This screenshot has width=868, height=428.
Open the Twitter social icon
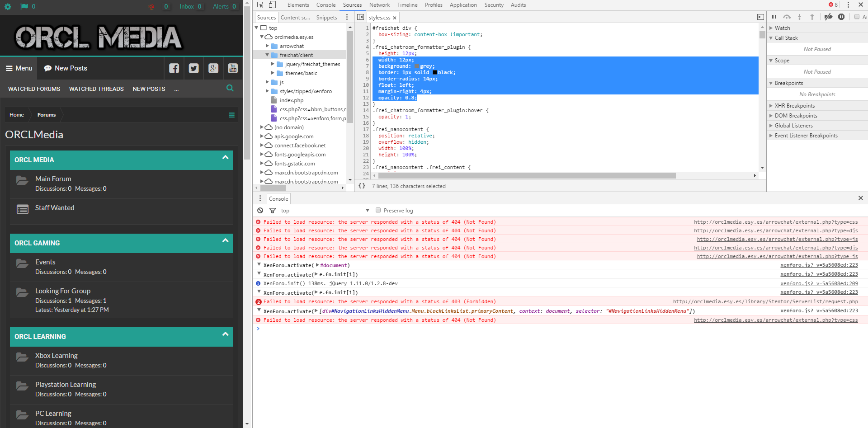pyautogui.click(x=194, y=68)
